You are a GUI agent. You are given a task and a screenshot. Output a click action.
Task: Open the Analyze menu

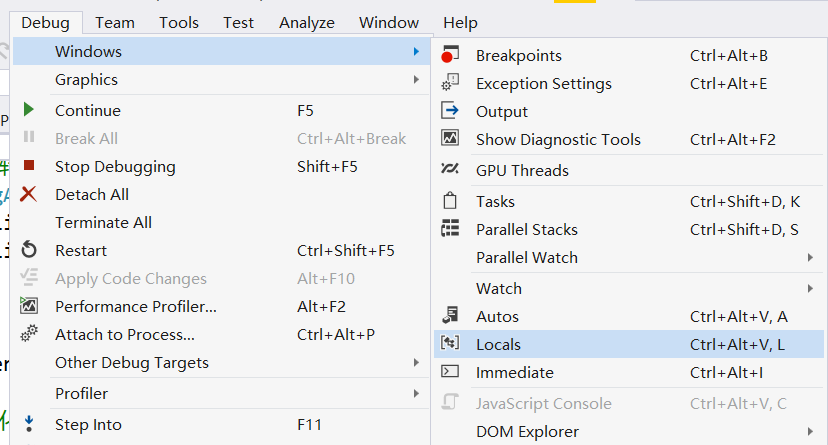point(307,23)
